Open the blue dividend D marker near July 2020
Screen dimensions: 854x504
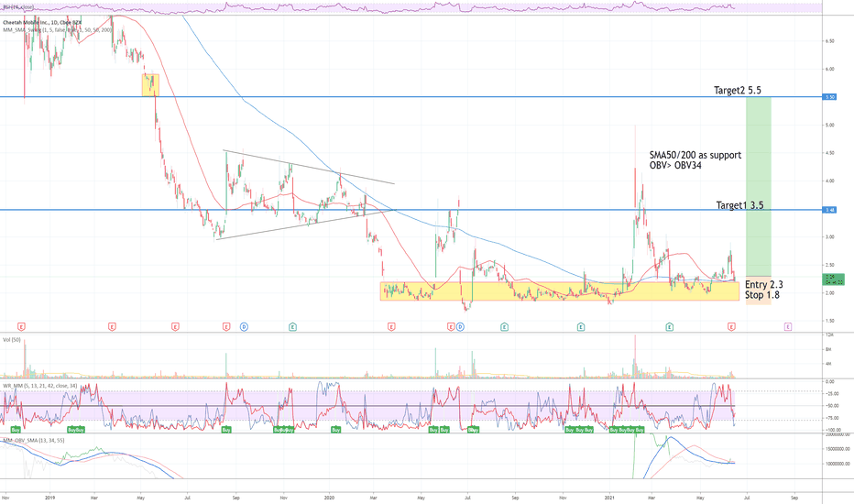point(460,327)
